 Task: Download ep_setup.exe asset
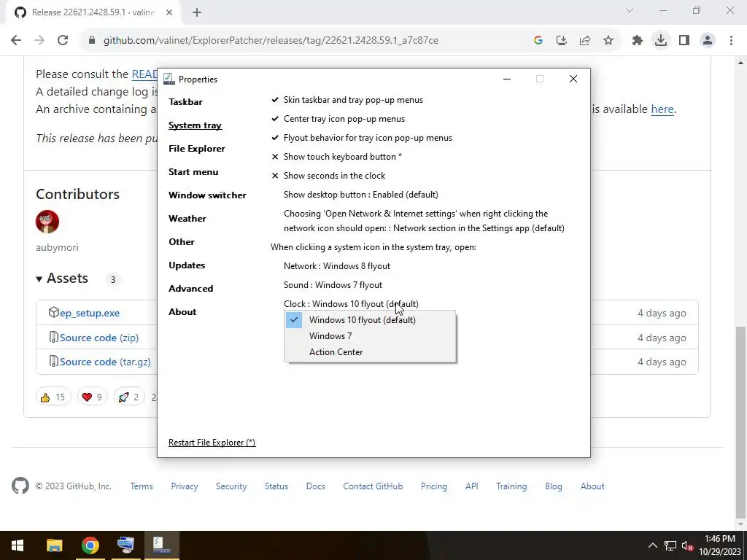coord(90,314)
